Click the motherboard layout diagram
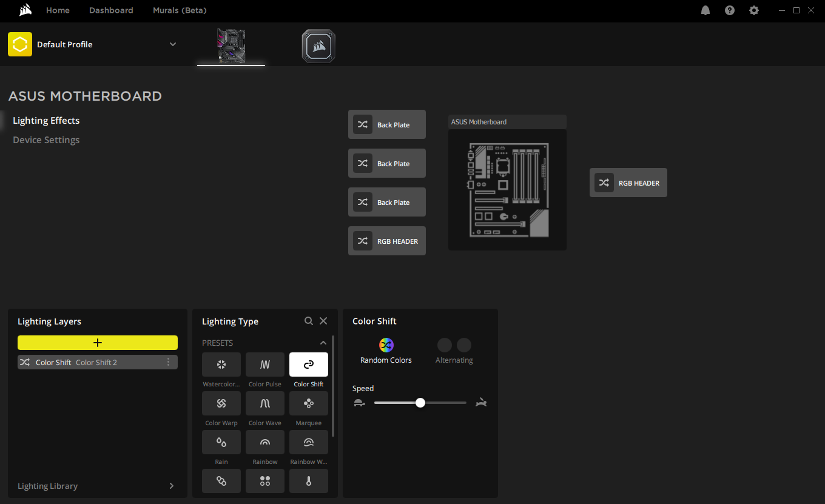 [x=508, y=190]
